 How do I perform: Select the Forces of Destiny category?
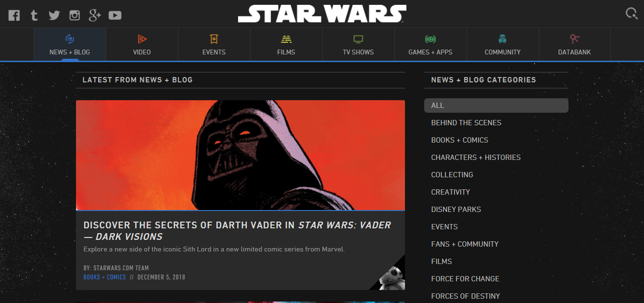[x=466, y=296]
